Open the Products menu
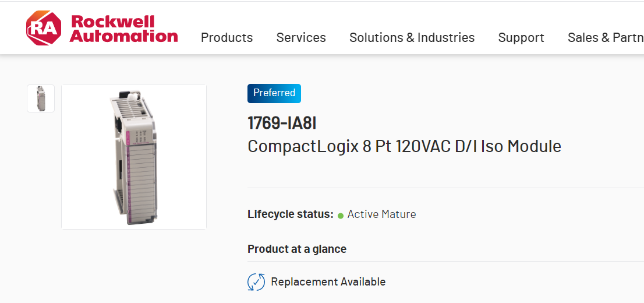Image resolution: width=644 pixels, height=303 pixels. tap(227, 37)
